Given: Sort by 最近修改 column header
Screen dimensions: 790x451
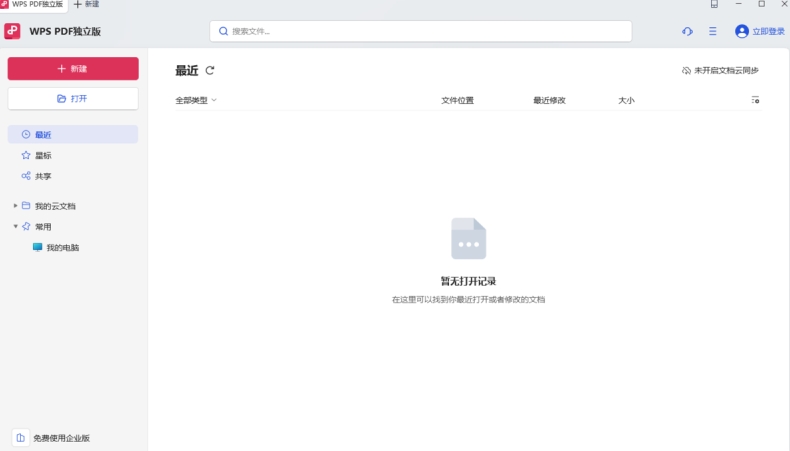Looking at the screenshot, I should pyautogui.click(x=549, y=100).
